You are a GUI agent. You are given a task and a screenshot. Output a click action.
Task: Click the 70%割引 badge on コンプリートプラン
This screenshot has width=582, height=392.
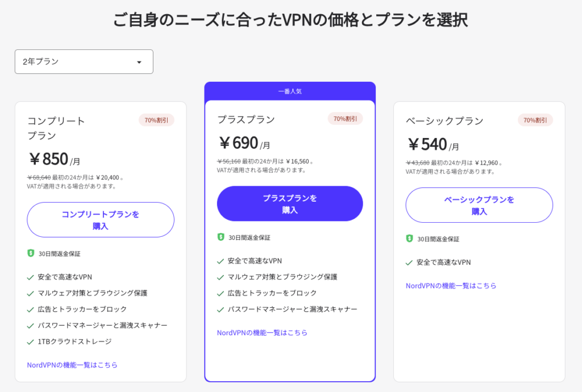click(156, 120)
